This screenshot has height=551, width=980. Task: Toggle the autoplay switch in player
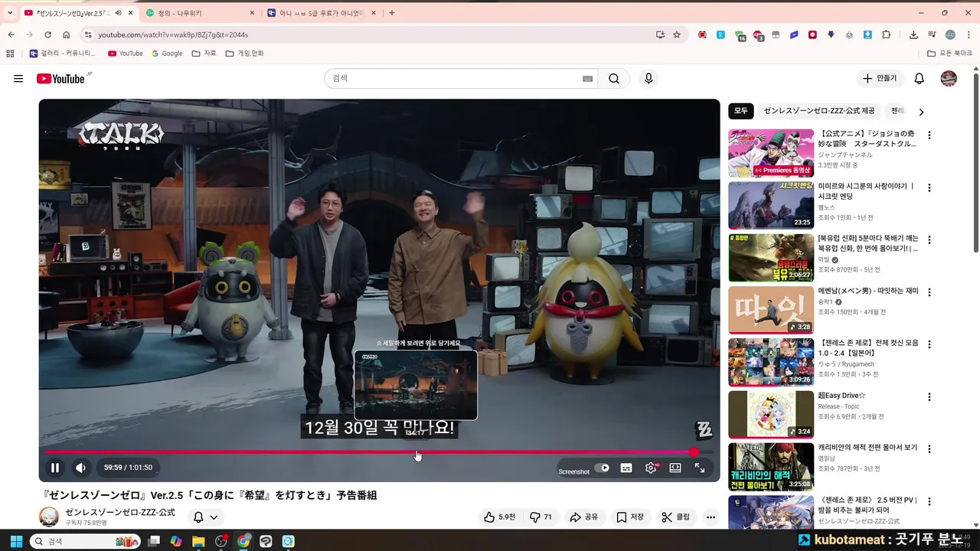click(603, 468)
